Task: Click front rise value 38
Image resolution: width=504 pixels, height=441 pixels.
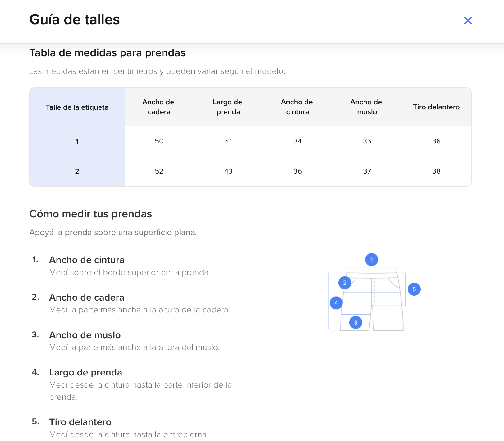Action: tap(436, 171)
